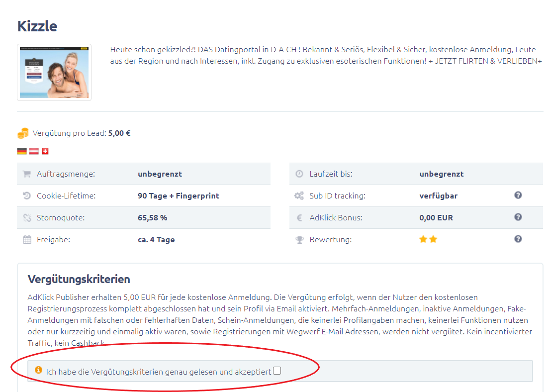Click the clock icon next to Laufzeit bis
Viewport: 548px width, 392px height.
(x=299, y=174)
